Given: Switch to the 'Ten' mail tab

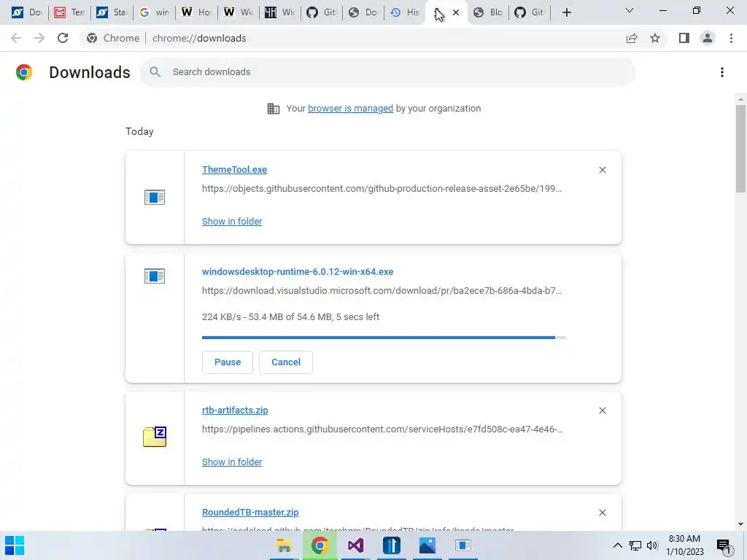Looking at the screenshot, I should [69, 12].
